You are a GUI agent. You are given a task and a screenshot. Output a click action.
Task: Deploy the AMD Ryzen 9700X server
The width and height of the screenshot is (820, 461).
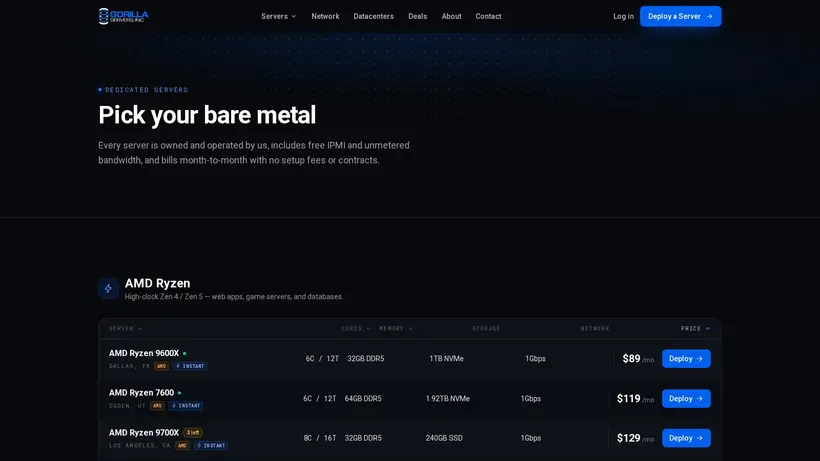click(x=686, y=438)
